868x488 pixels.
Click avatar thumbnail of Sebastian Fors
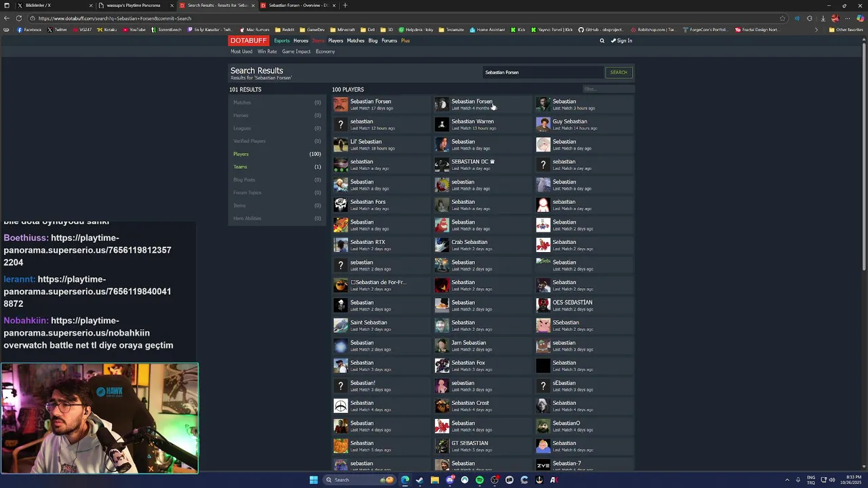pos(340,205)
